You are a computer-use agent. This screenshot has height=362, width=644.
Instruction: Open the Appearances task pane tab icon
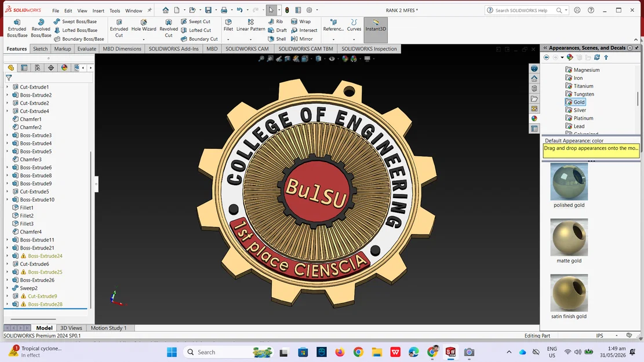(x=534, y=119)
